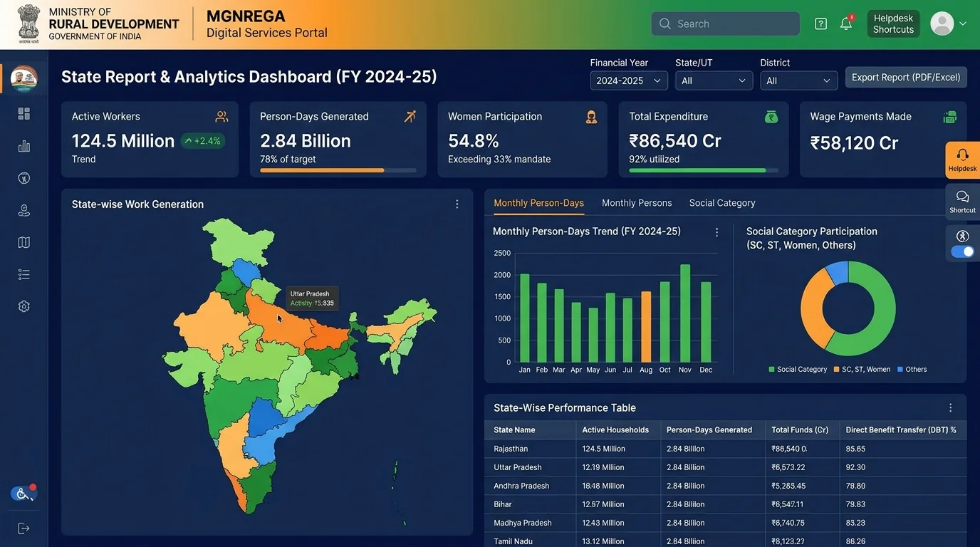Open the workers sidebar icon
Viewport: 980px width, 547px height.
[24, 210]
